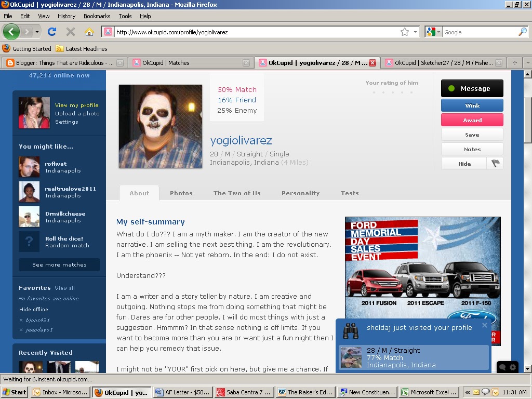Switch to the OkCupid Matches tab
This screenshot has width=532, height=399.
tap(191, 63)
